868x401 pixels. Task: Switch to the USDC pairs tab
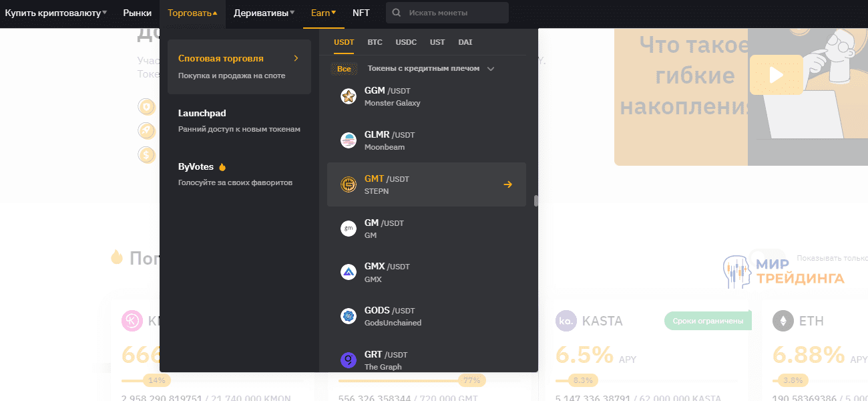pos(406,42)
